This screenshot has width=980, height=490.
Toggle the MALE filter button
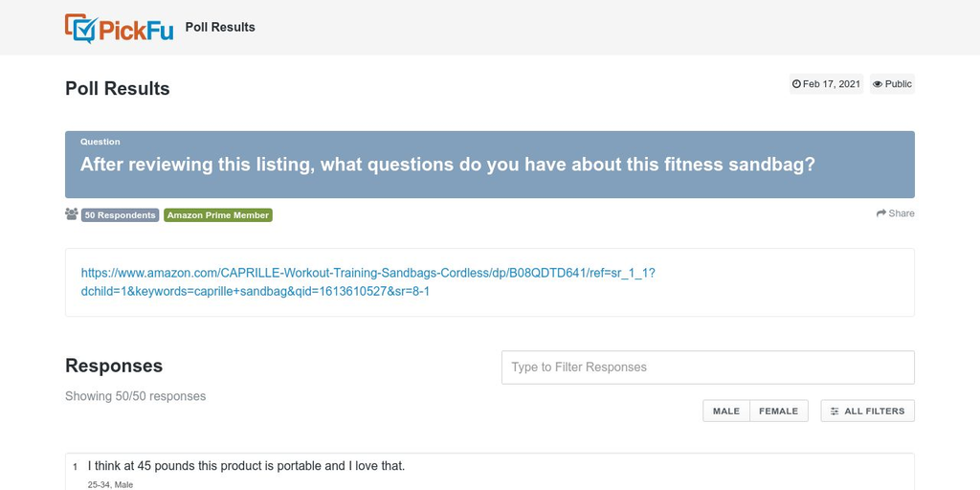click(726, 412)
